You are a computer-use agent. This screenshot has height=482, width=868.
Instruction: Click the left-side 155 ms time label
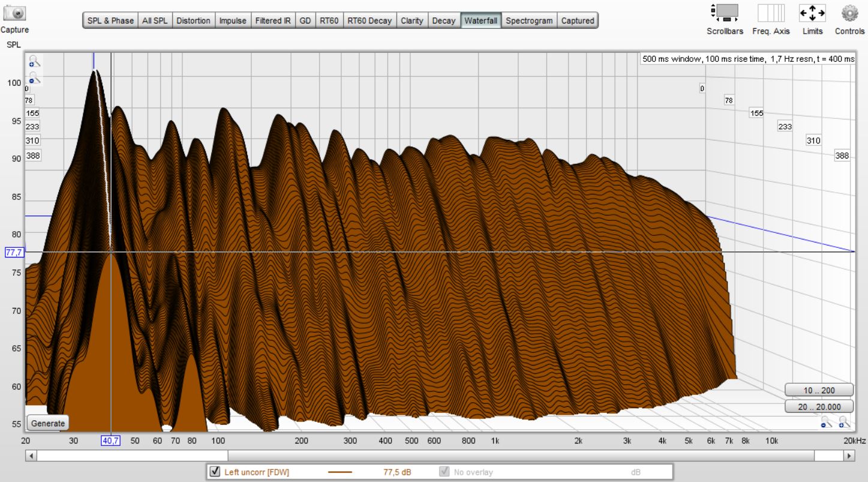(32, 113)
